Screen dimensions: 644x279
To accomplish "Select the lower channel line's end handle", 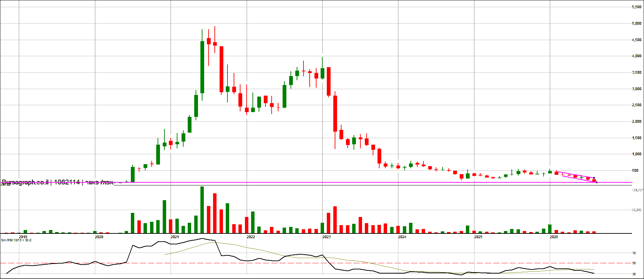I will click(597, 182).
